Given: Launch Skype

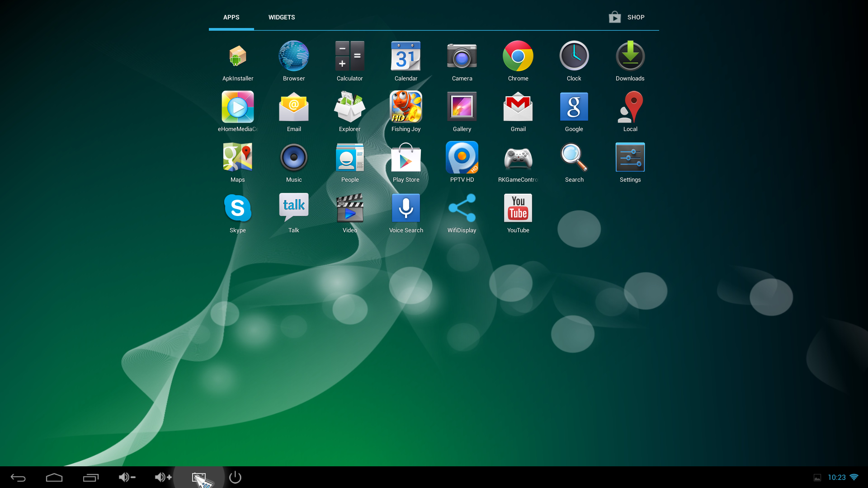Looking at the screenshot, I should point(237,208).
